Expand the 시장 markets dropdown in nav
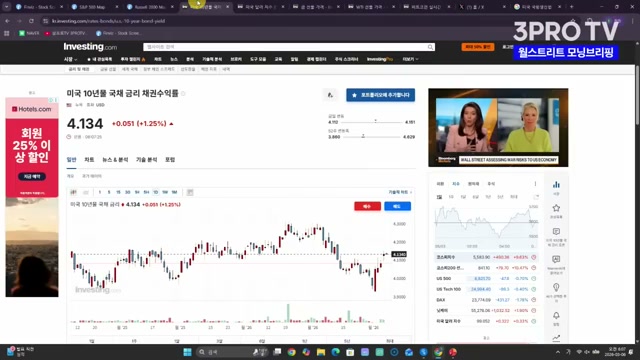This screenshot has width=640, height=360. tap(71, 60)
